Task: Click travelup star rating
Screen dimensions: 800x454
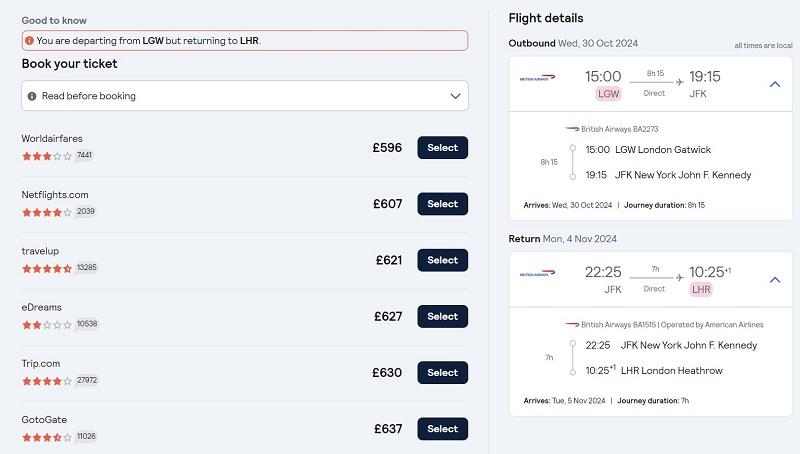Action: point(46,268)
